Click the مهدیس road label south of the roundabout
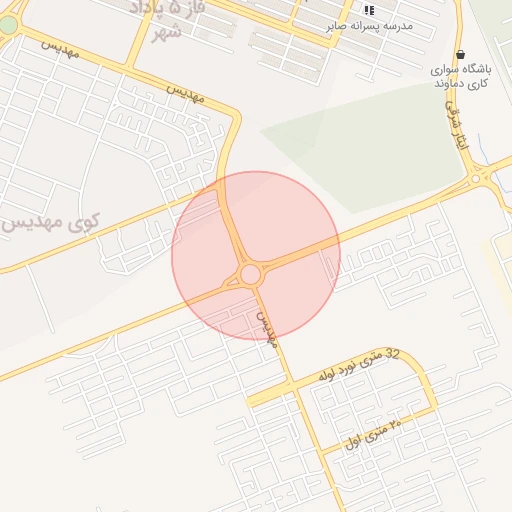Image resolution: width=512 pixels, height=512 pixels. click(267, 330)
